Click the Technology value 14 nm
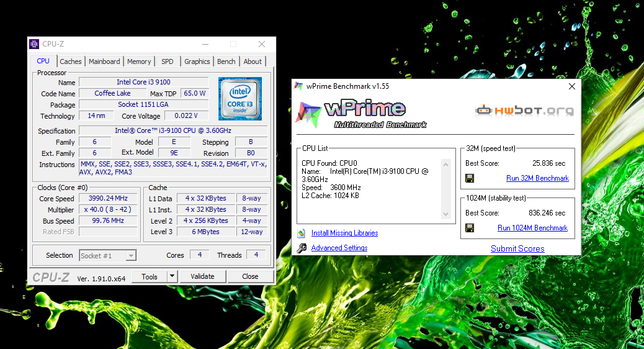This screenshot has width=644, height=349. coord(96,116)
